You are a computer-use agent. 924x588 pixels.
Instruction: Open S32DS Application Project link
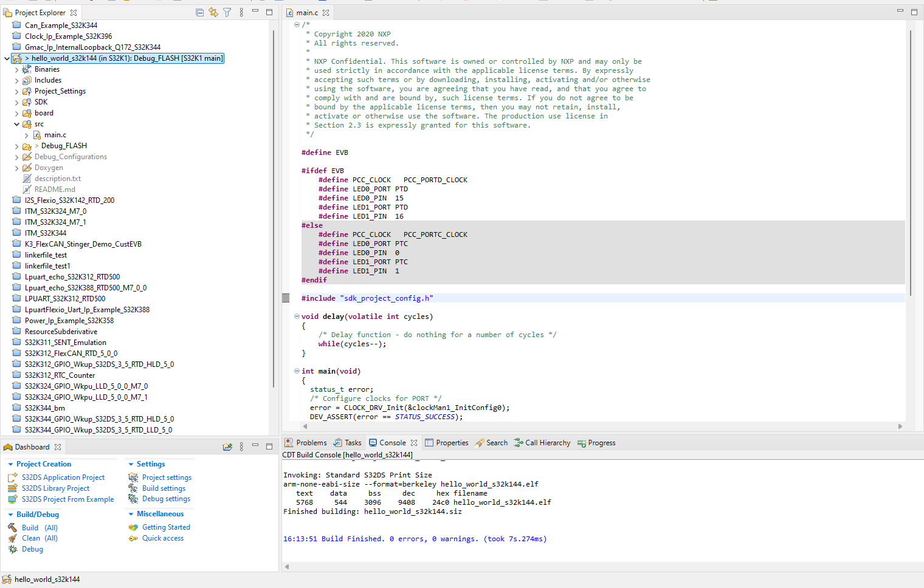[x=63, y=477]
